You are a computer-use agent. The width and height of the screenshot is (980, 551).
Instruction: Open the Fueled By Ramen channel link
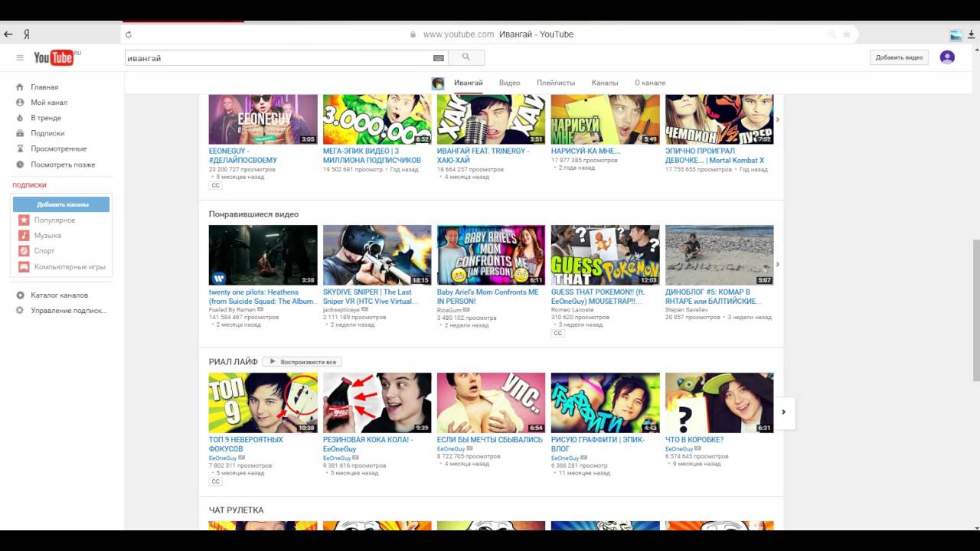coord(233,310)
